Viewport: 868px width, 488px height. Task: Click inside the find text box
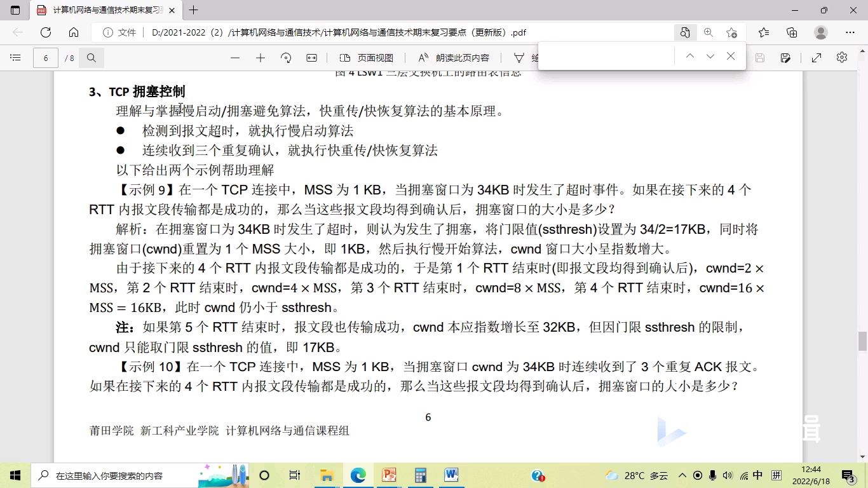click(x=607, y=57)
